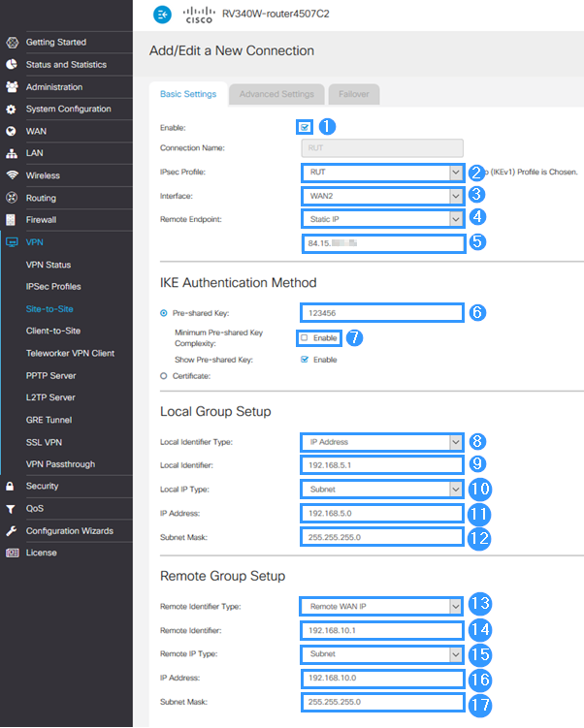
Task: Click the Getting Started gear icon
Action: click(x=12, y=43)
